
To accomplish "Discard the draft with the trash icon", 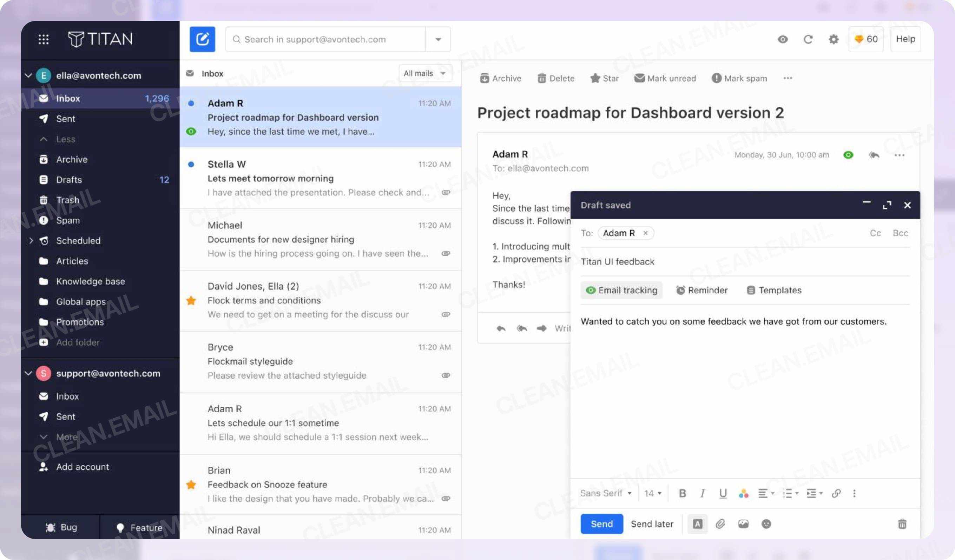I will coord(903,524).
